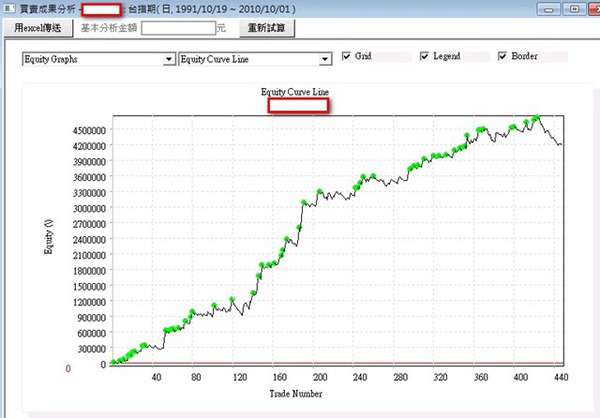Click the 320 x-axis tick label
Viewport: 600px width, 418px height.
tap(440, 377)
